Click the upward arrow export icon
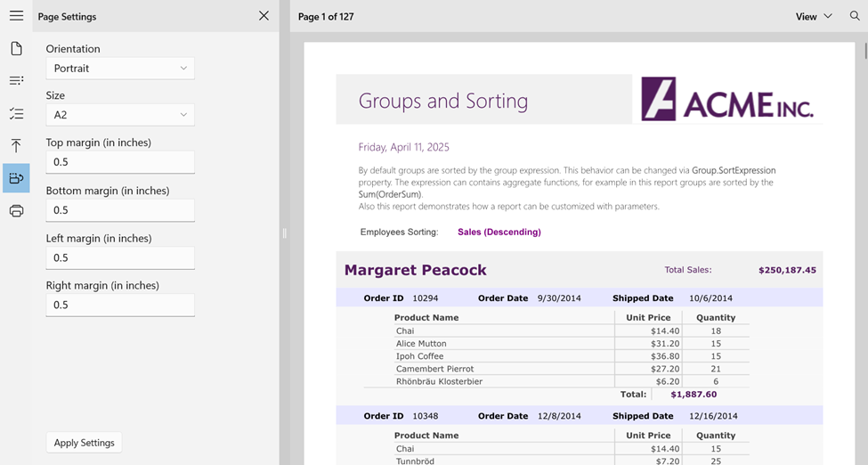This screenshot has height=465, width=868. click(x=16, y=146)
